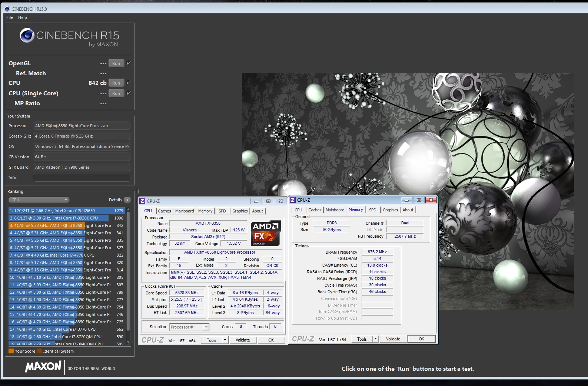Click the MAXON logo at bottom
The width and height of the screenshot is (588, 386).
coord(43,367)
